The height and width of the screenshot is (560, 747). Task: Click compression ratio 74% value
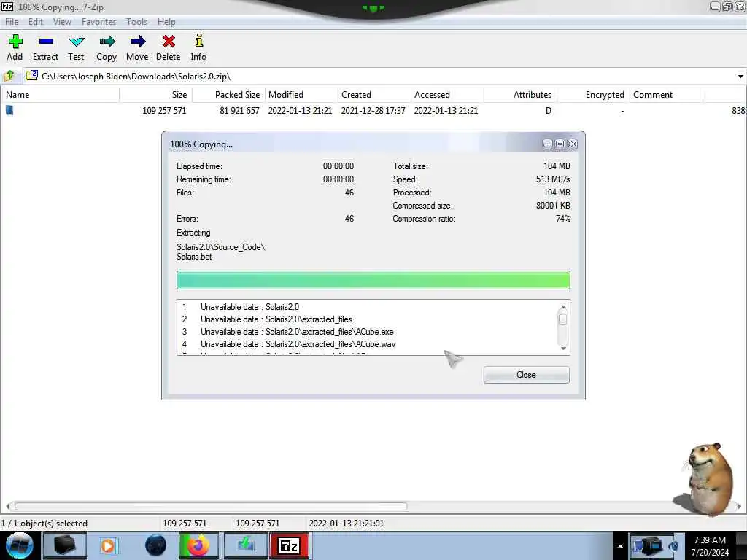(x=562, y=219)
